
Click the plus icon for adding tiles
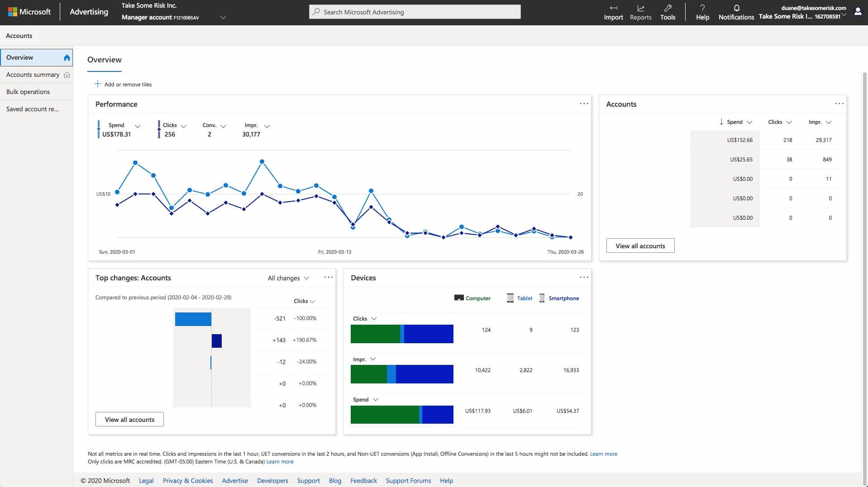click(97, 84)
